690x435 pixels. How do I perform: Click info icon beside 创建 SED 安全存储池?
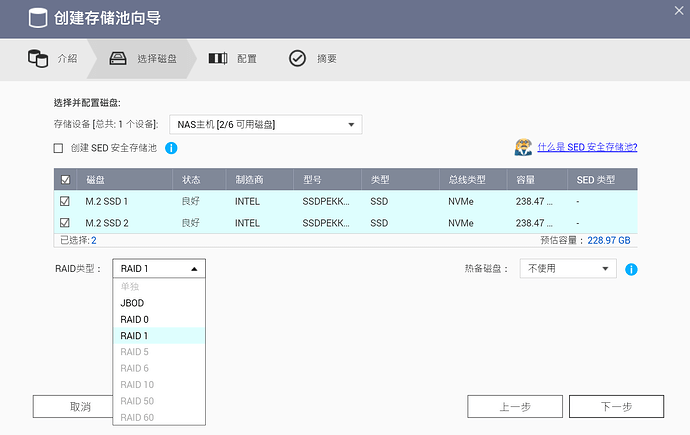[x=171, y=148]
